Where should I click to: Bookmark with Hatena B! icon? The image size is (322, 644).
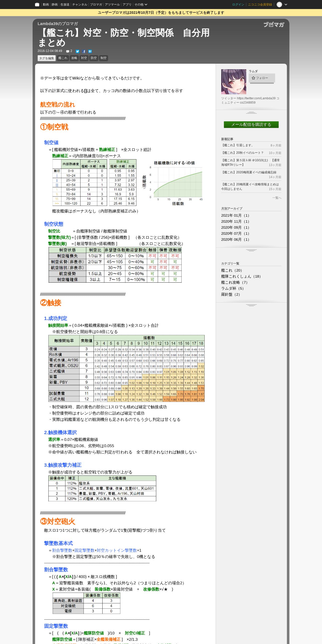coord(90,51)
